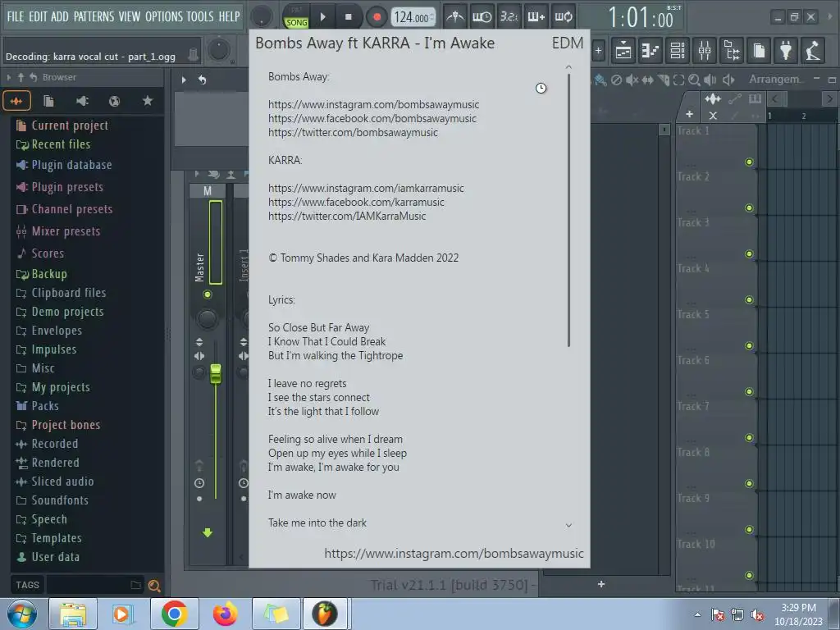Screen dimensions: 840x630
Task: Click the IAMKarraMusic Twitter link
Action: tap(347, 216)
